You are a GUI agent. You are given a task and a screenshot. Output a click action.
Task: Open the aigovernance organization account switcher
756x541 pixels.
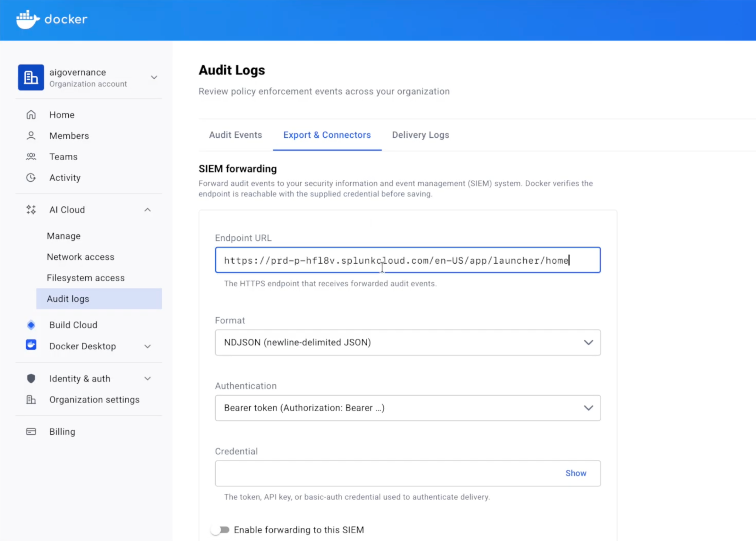pyautogui.click(x=154, y=78)
